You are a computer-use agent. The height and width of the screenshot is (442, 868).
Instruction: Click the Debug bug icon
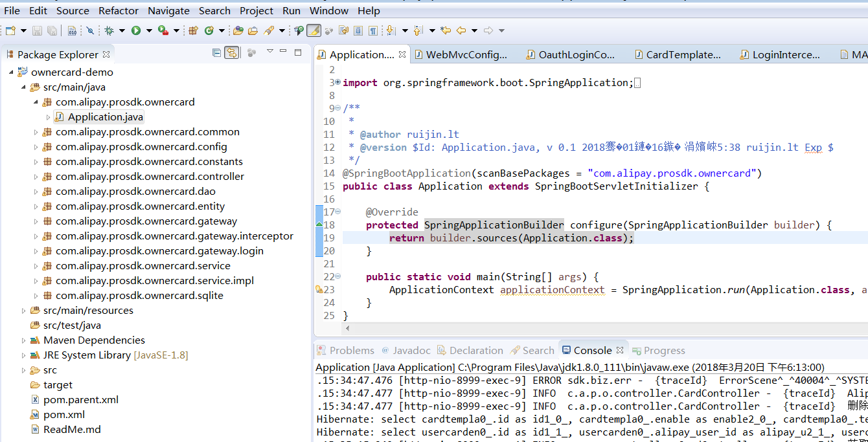109,30
